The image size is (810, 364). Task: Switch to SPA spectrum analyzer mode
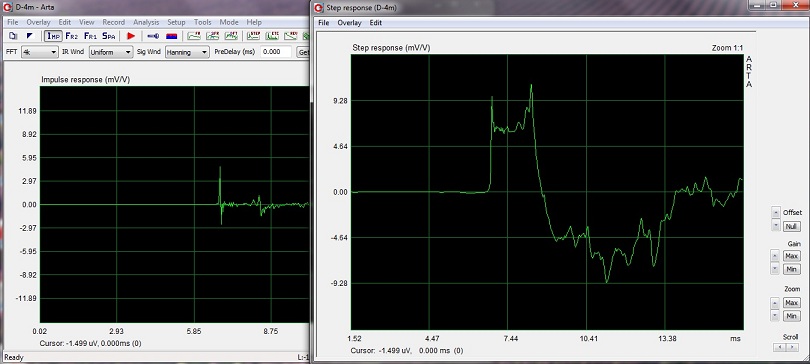(108, 36)
